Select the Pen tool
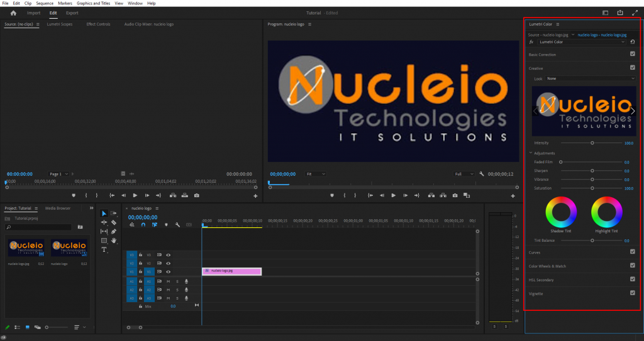Viewport: 644px width, 341px height. [114, 232]
